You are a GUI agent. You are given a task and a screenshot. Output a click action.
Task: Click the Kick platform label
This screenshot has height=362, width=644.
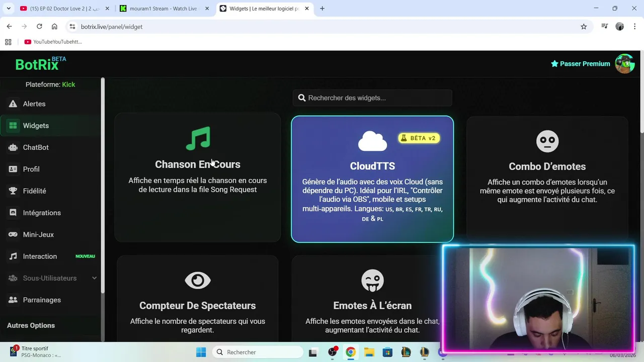point(68,84)
